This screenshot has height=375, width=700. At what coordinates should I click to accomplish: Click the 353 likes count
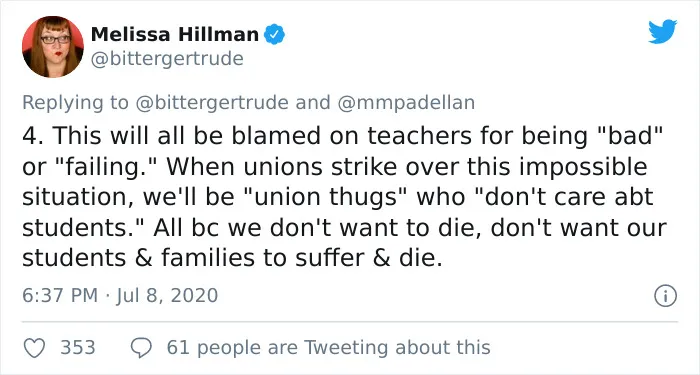pos(78,348)
